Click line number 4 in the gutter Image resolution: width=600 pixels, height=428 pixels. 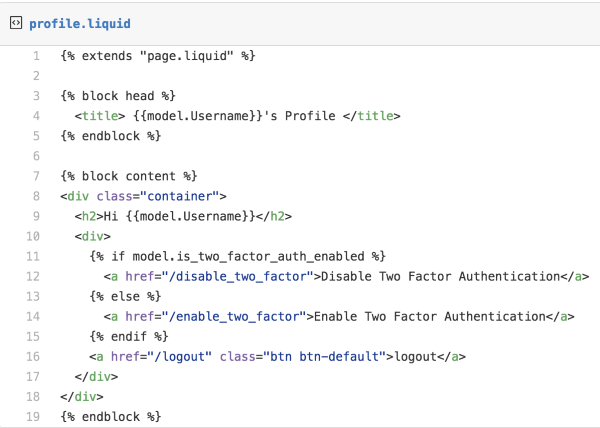tap(36, 116)
